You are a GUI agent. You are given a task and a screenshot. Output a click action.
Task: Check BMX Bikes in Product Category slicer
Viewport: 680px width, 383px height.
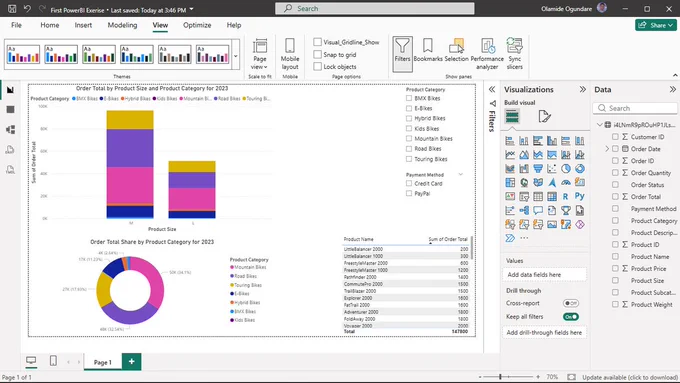pyautogui.click(x=409, y=98)
